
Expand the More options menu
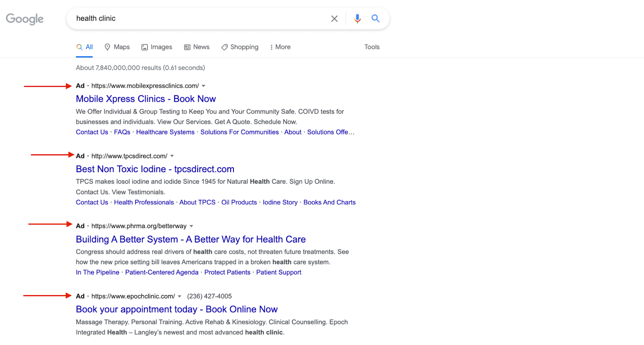[x=280, y=47]
